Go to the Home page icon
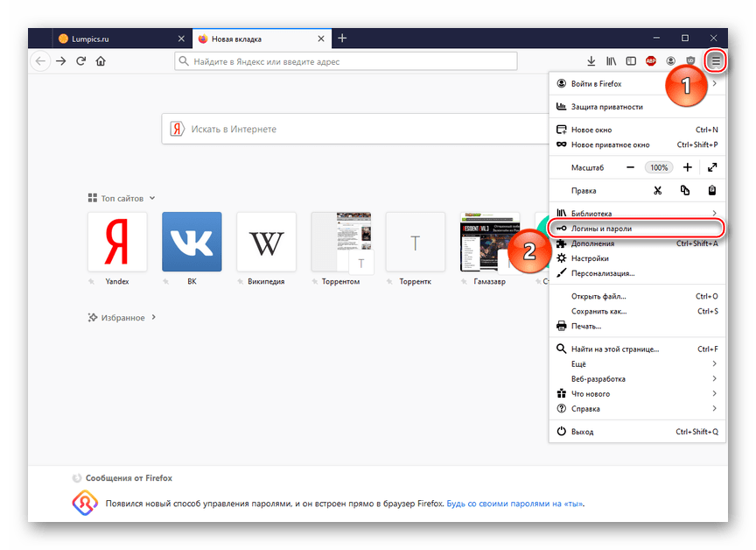756x550 pixels. [x=101, y=61]
